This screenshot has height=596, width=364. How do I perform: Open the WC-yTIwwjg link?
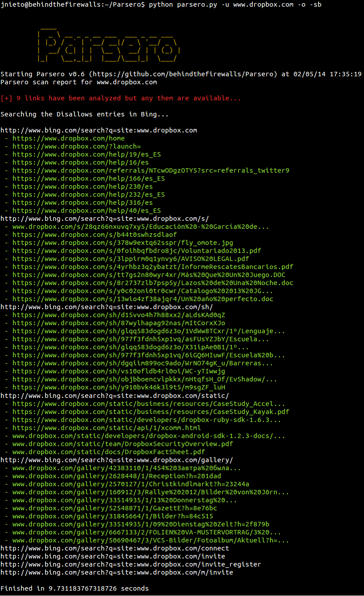click(119, 371)
